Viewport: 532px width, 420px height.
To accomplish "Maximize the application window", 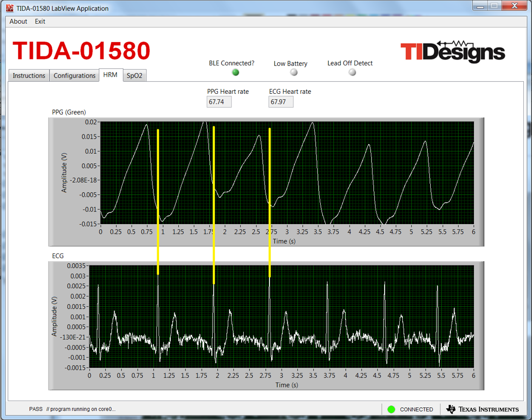I will (x=494, y=6).
